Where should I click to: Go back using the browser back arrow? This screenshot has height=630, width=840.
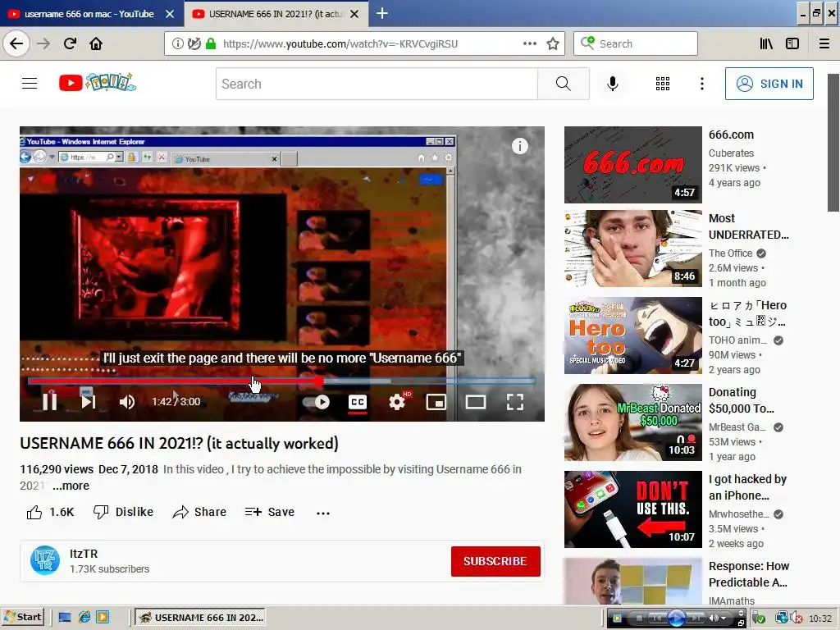coord(16,43)
